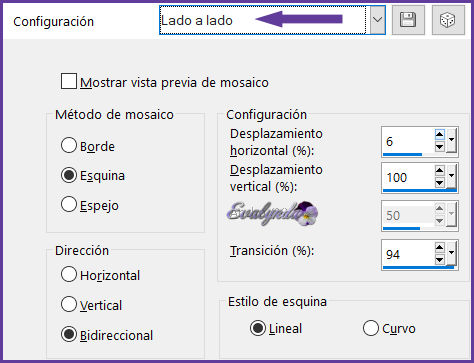Image resolution: width=474 pixels, height=363 pixels.
Task: Decrease Transición value with down arrow
Action: (x=440, y=259)
